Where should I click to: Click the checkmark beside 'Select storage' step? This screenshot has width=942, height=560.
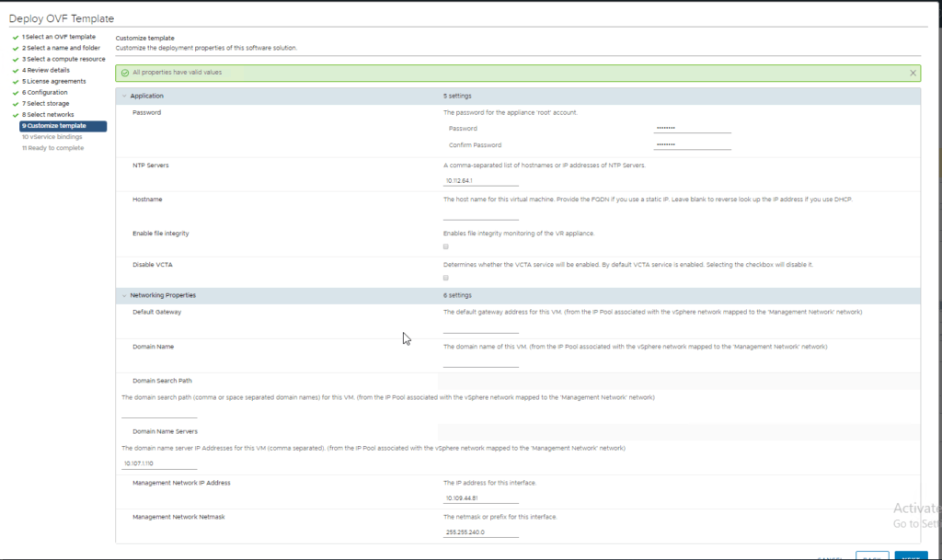coord(16,104)
